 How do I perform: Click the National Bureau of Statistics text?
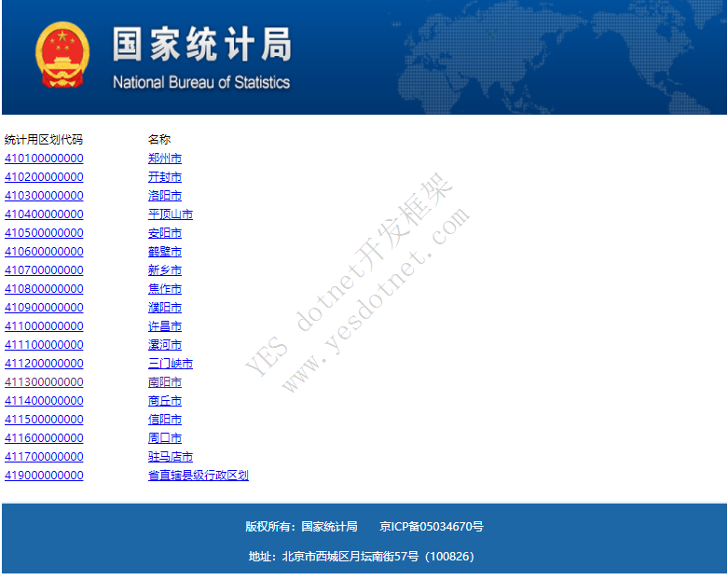coord(201,82)
